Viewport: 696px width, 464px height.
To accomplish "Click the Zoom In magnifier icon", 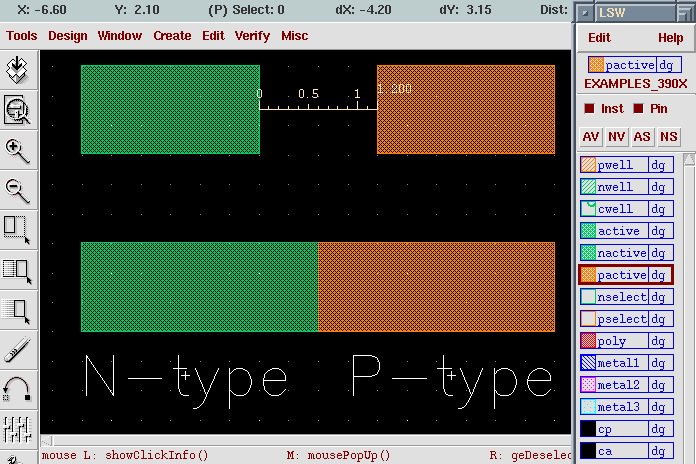I will pyautogui.click(x=17, y=151).
